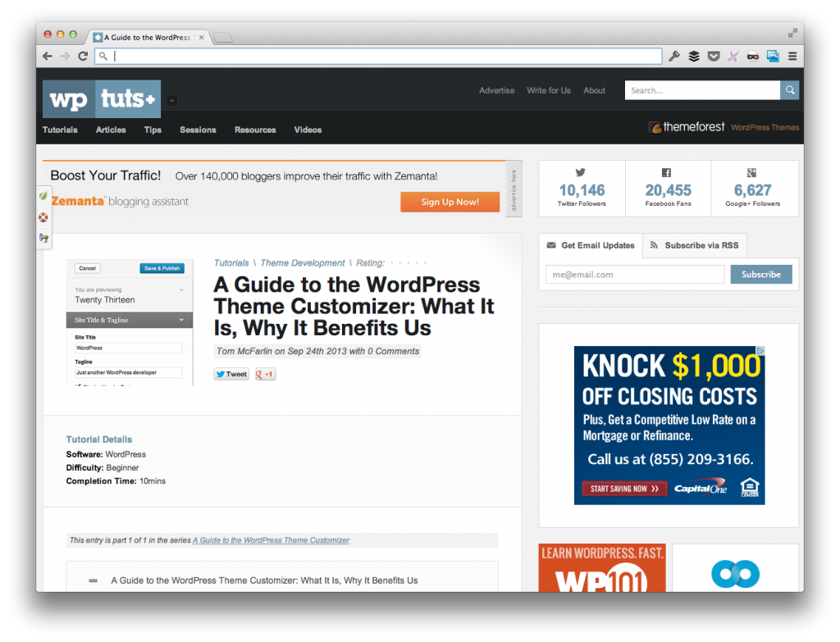The image size is (840, 642).
Task: Click the green leaf icon on left sidebar
Action: point(43,196)
